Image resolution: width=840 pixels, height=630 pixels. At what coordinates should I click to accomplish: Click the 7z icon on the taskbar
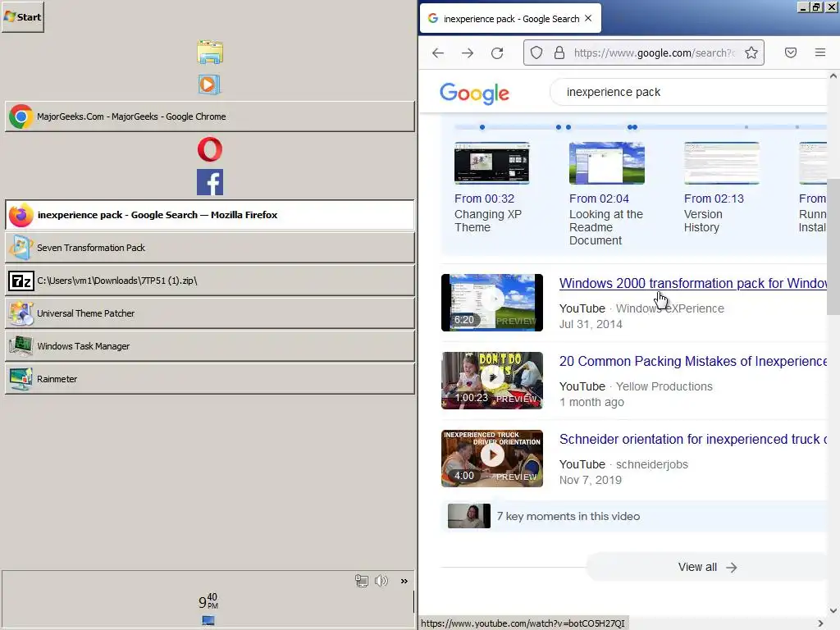point(21,281)
